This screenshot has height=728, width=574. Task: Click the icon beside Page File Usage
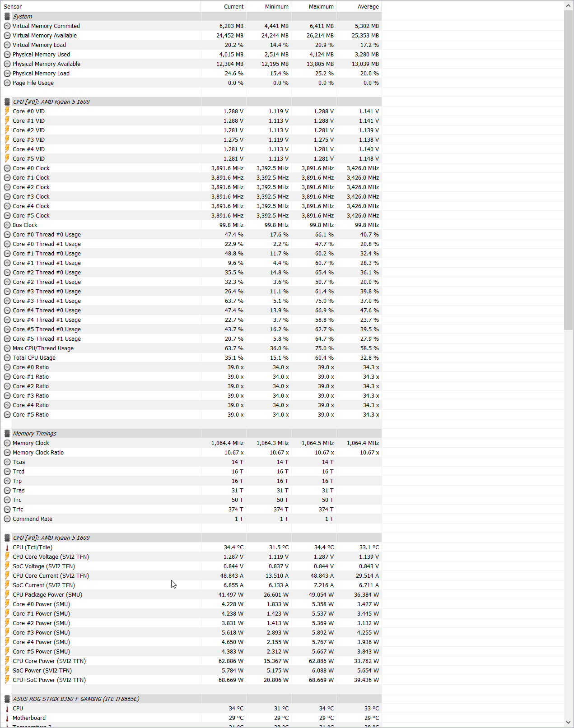pos(7,83)
